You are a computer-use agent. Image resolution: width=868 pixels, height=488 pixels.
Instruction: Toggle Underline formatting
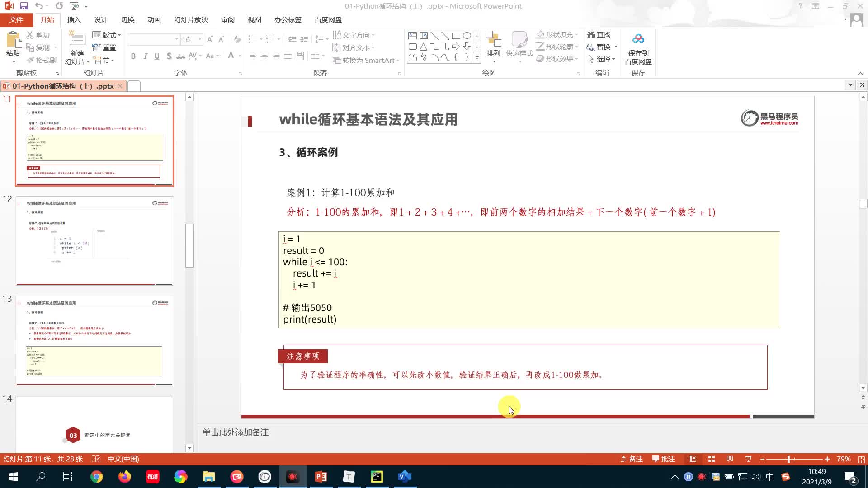(157, 56)
